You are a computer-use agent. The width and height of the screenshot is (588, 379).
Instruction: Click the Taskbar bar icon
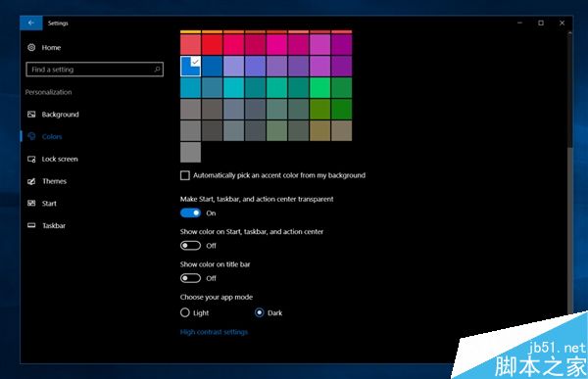pos(31,225)
